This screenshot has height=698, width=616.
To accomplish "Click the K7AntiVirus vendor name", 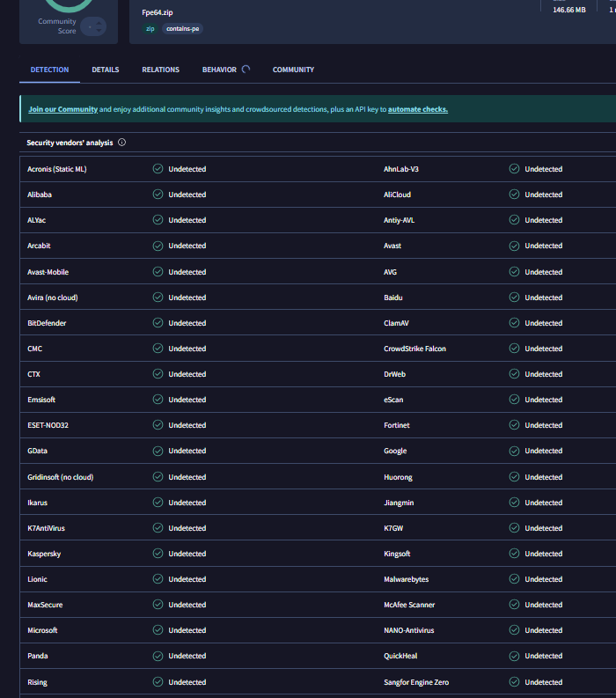I will [46, 528].
